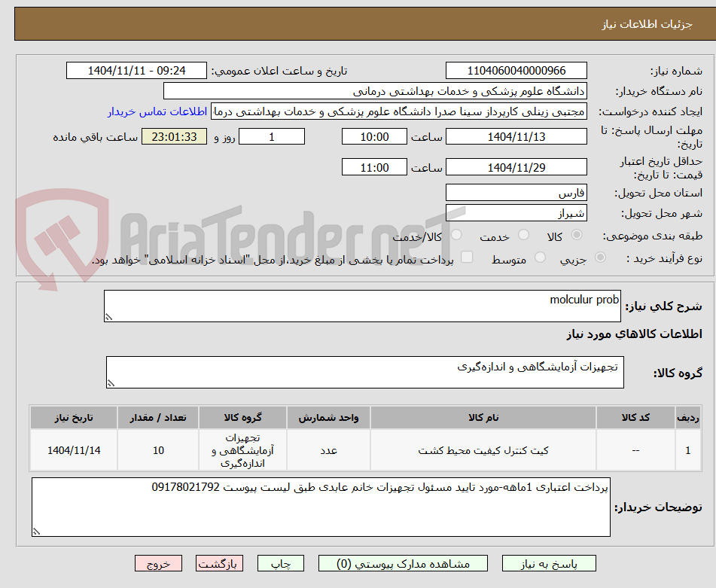Click the نوع فرآیند خرید label

tap(664, 258)
